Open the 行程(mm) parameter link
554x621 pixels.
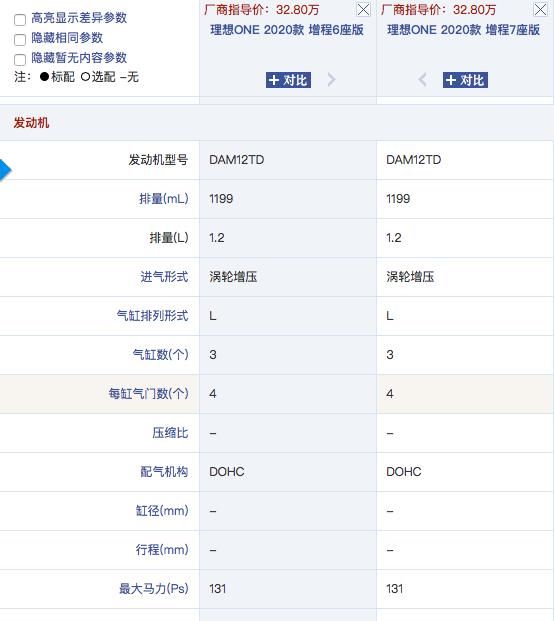coord(162,550)
